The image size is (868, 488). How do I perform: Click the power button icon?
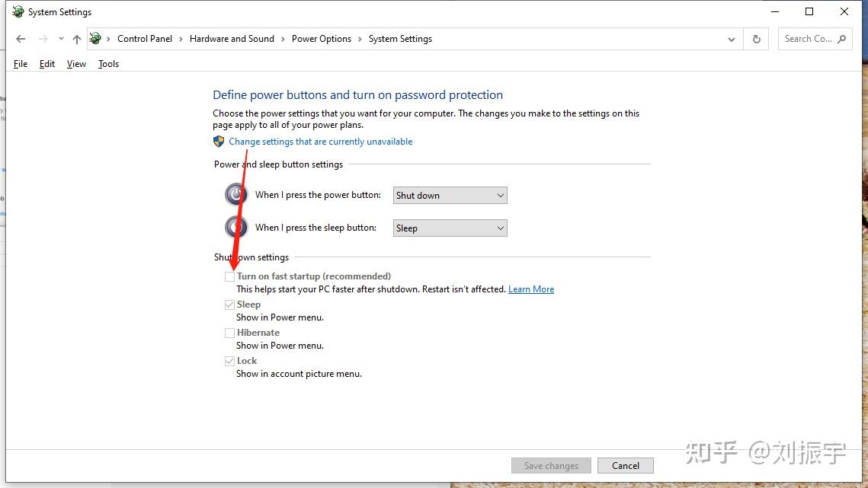coord(236,195)
